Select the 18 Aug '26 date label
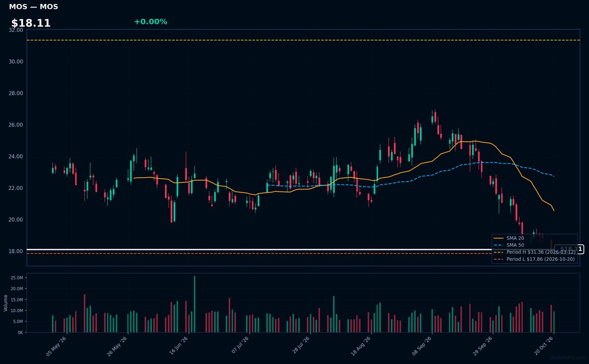The image size is (589, 364). click(360, 347)
